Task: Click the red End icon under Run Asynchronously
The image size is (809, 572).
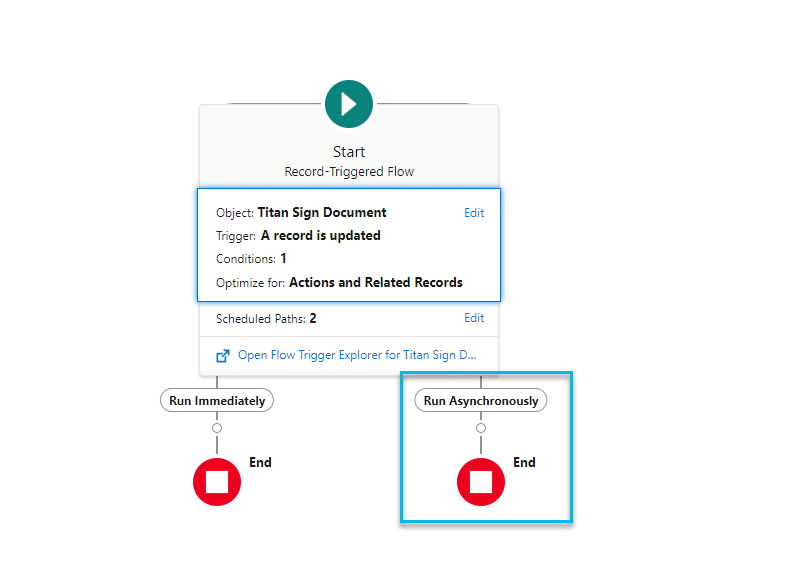Action: [481, 482]
